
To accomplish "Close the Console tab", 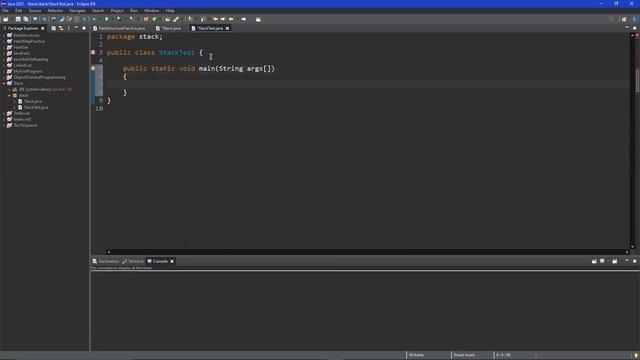I will click(172, 261).
